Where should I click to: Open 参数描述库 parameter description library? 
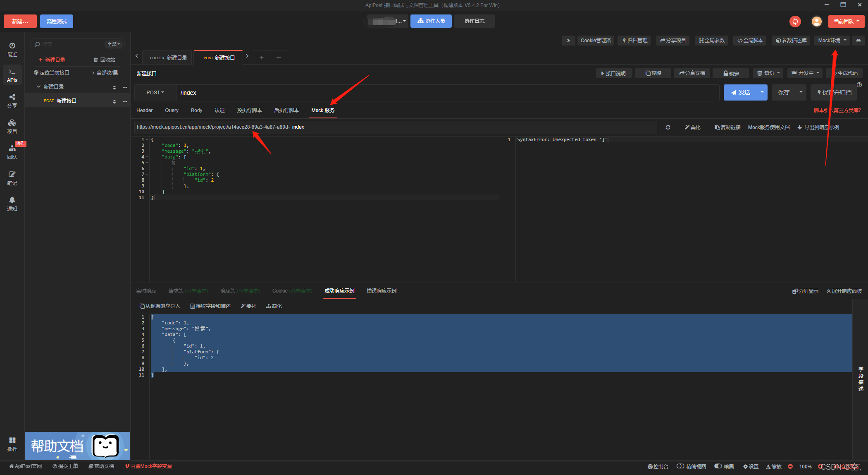pyautogui.click(x=791, y=41)
